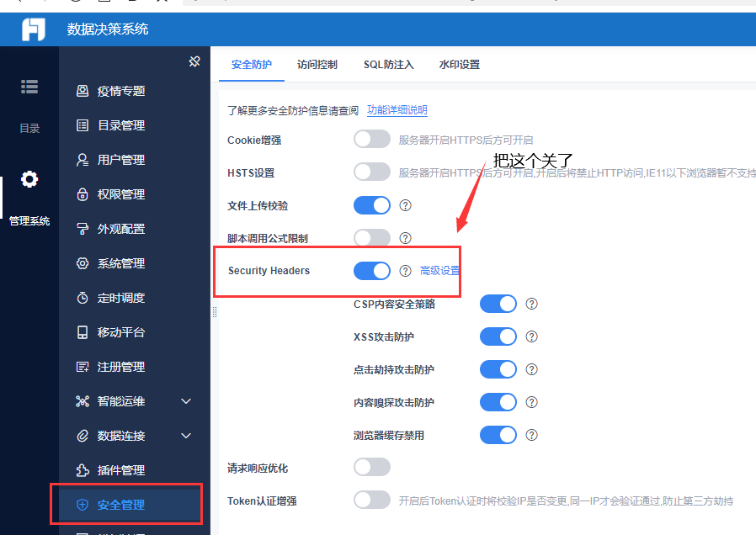Disable 浏览器缓存禁用 switch
This screenshot has height=535, width=756.
click(x=498, y=435)
